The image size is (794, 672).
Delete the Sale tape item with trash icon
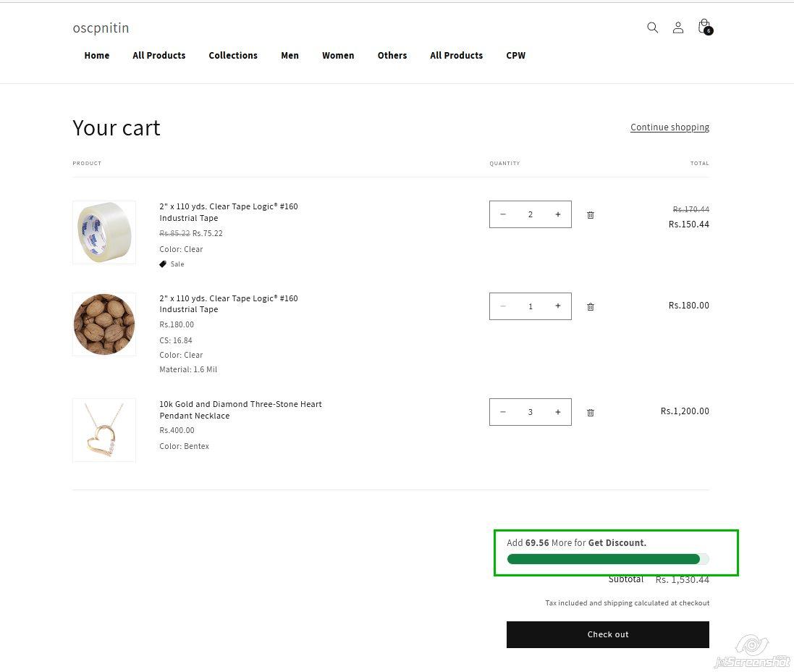pyautogui.click(x=591, y=215)
